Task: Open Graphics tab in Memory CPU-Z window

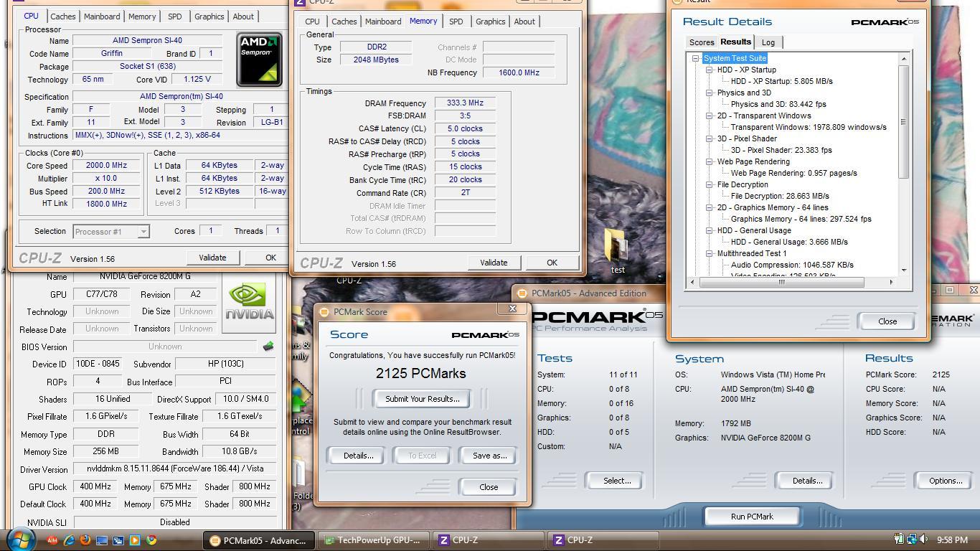Action: click(491, 22)
